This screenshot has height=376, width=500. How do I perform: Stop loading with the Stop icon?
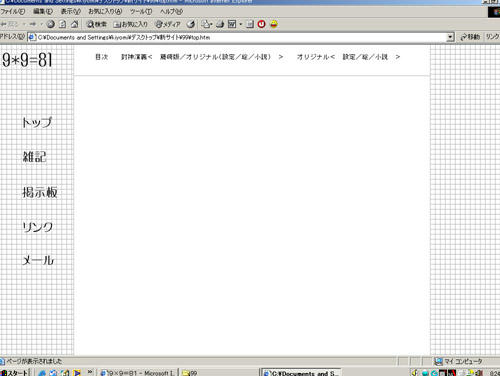pyautogui.click(x=51, y=24)
